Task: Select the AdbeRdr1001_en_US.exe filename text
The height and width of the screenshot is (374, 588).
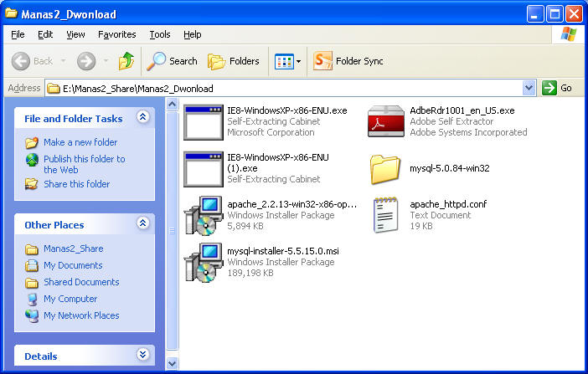Action: click(x=462, y=110)
